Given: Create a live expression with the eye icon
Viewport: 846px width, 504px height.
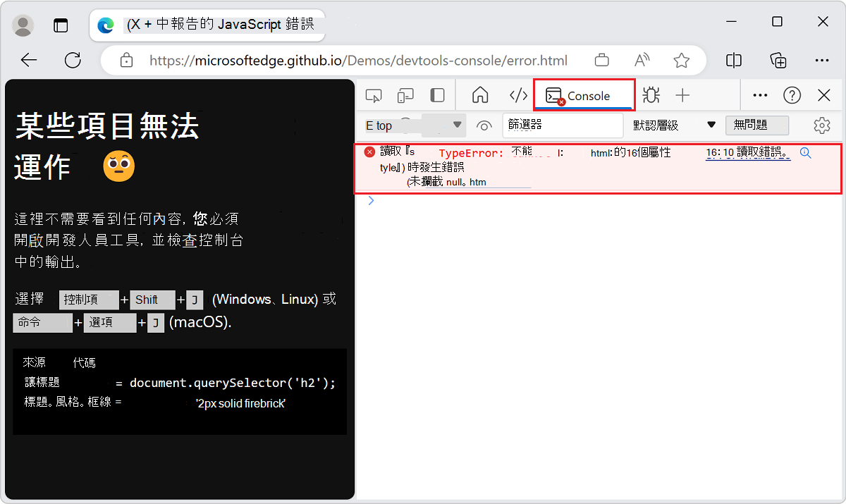Looking at the screenshot, I should pyautogui.click(x=484, y=125).
